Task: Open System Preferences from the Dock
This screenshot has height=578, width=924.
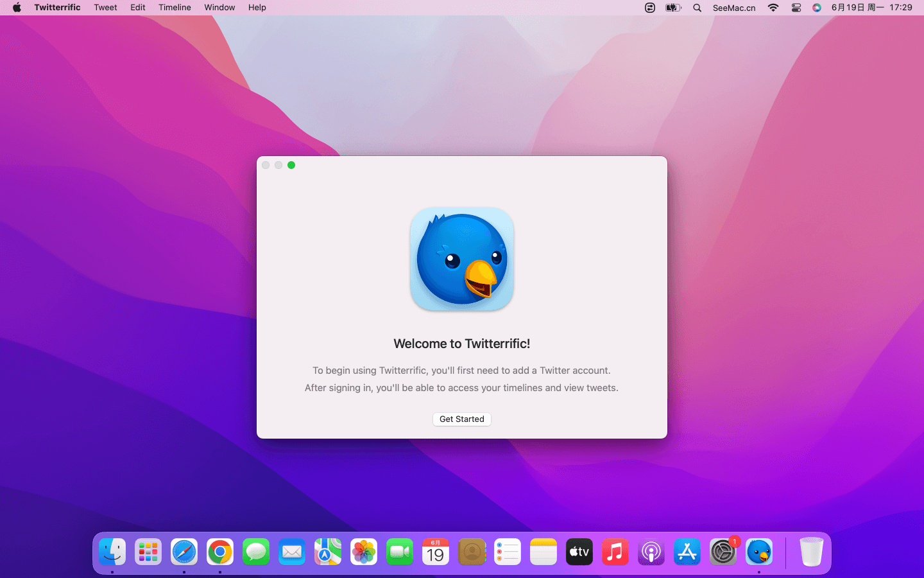Action: coord(723,552)
